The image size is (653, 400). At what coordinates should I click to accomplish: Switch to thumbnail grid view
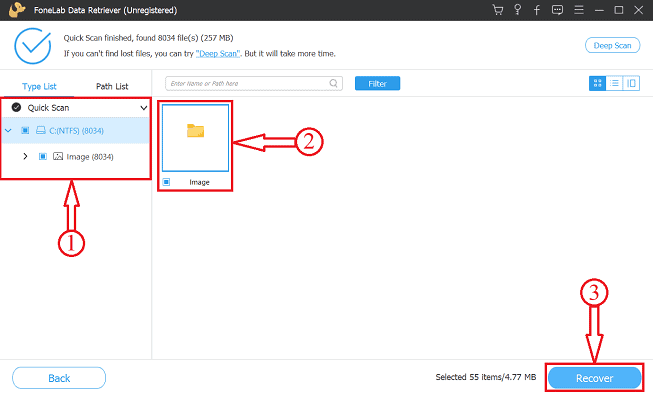pos(597,83)
